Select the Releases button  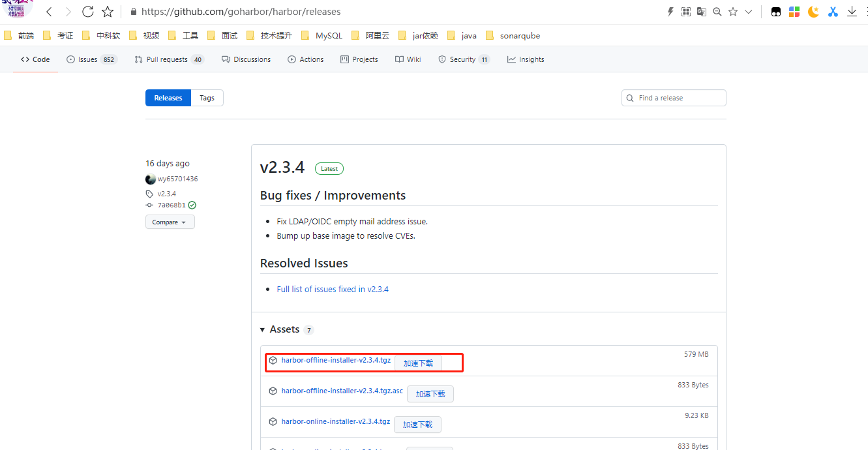[168, 98]
